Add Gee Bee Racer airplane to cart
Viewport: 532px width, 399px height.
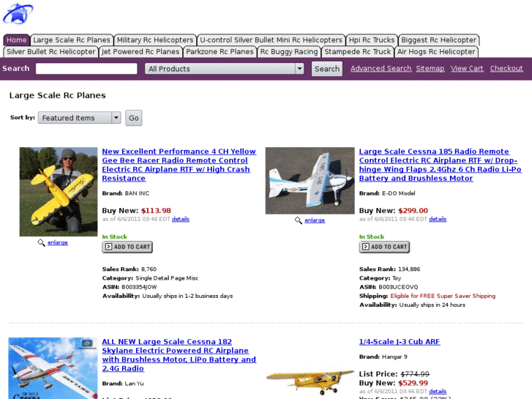tap(127, 247)
